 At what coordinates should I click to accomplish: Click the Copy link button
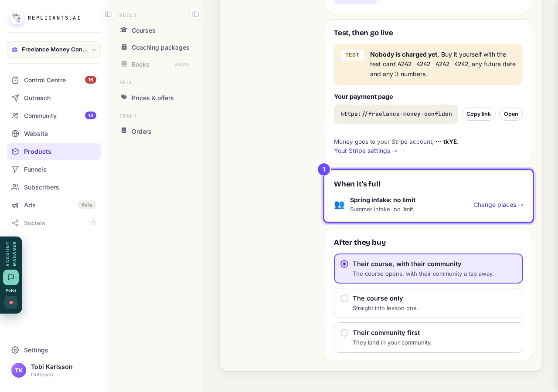[x=479, y=114]
